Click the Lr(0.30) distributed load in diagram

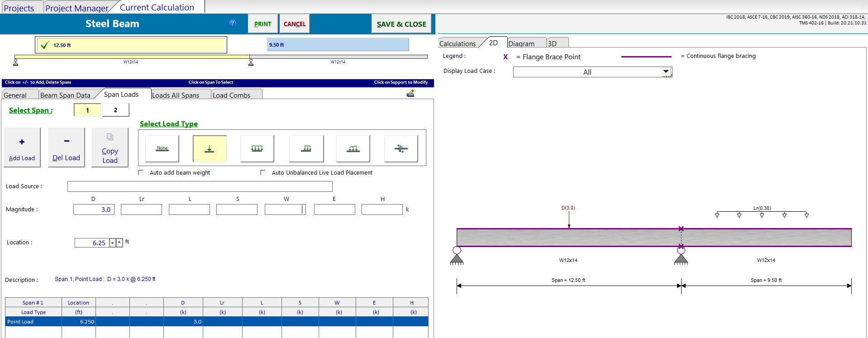[762, 214]
